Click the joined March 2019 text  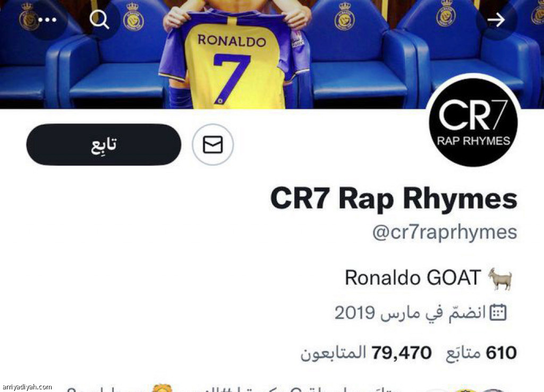point(410,312)
